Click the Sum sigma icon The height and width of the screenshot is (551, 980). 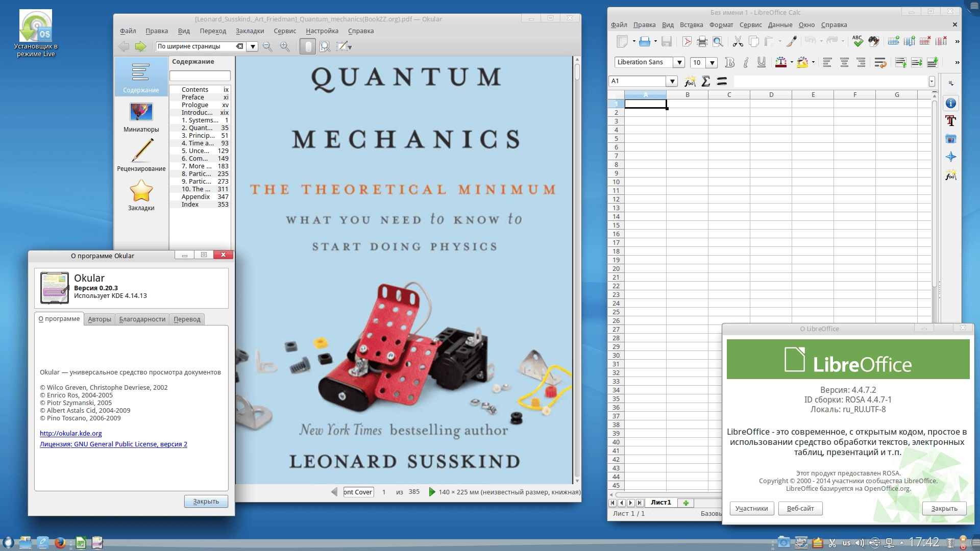tap(706, 81)
